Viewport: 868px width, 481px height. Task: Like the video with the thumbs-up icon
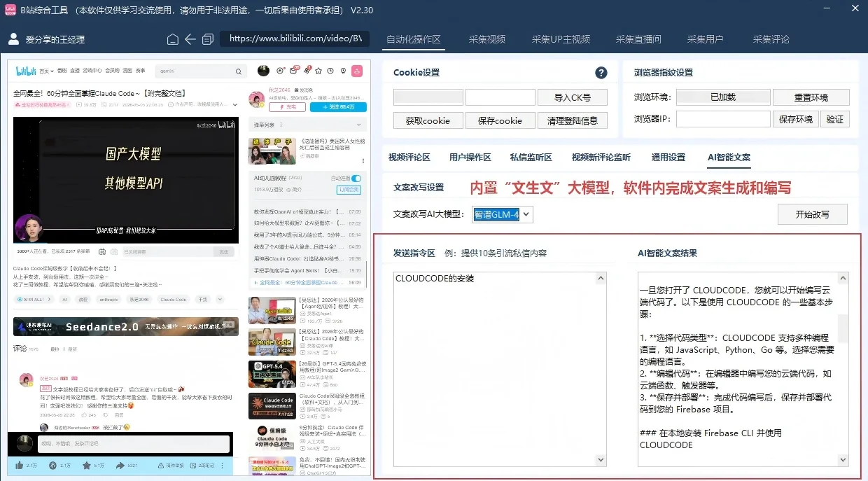[x=19, y=465]
